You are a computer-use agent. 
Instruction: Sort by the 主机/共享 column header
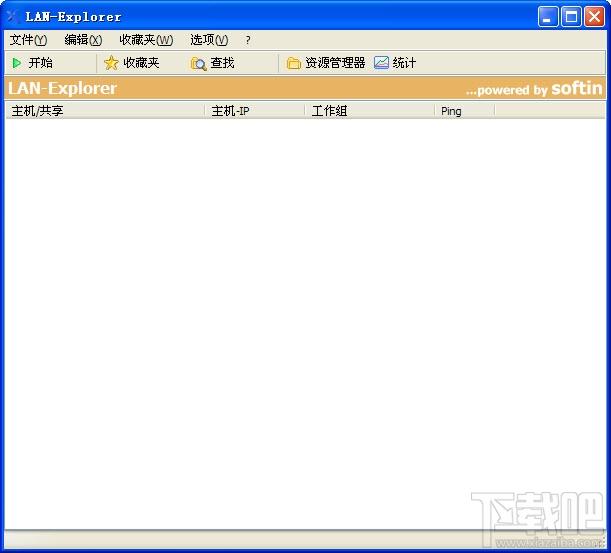pos(105,111)
